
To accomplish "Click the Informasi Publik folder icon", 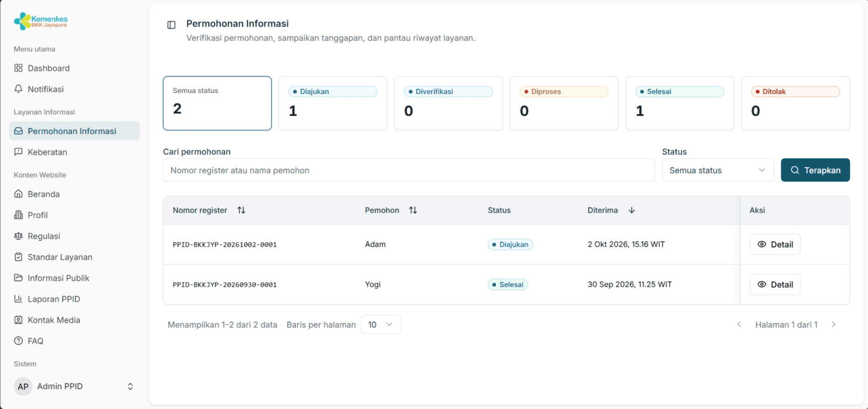I will [x=18, y=277].
